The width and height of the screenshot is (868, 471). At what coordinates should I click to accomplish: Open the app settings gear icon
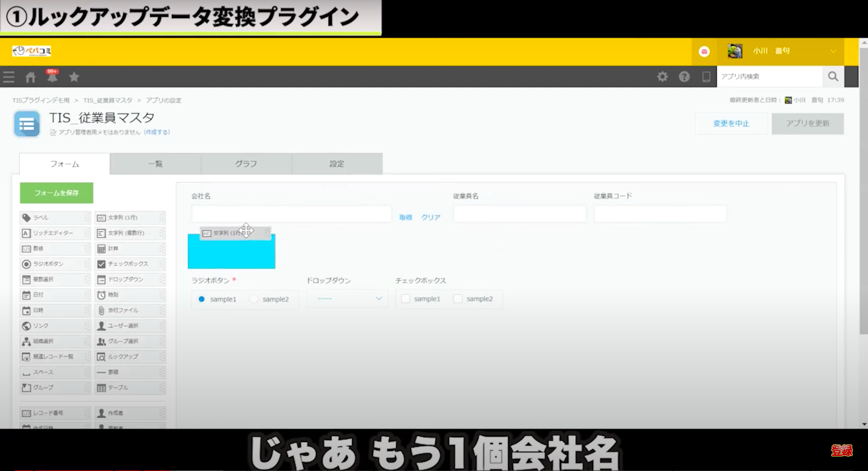click(x=662, y=77)
